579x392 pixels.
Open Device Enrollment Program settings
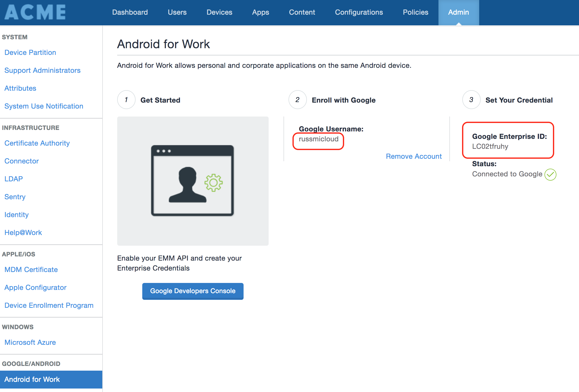click(49, 305)
